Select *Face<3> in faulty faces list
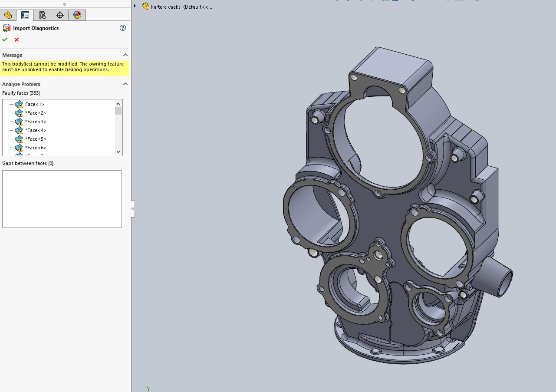This screenshot has height=392, width=556. (36, 122)
